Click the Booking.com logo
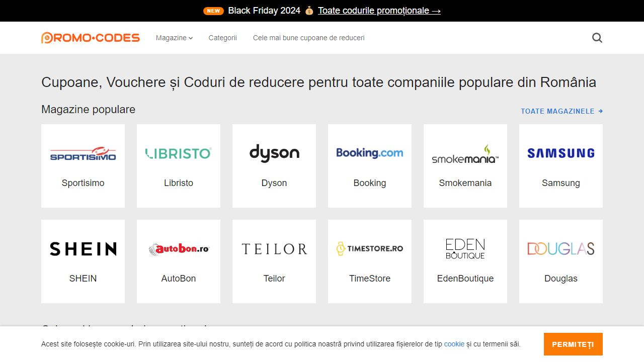644x362 pixels. click(x=370, y=153)
